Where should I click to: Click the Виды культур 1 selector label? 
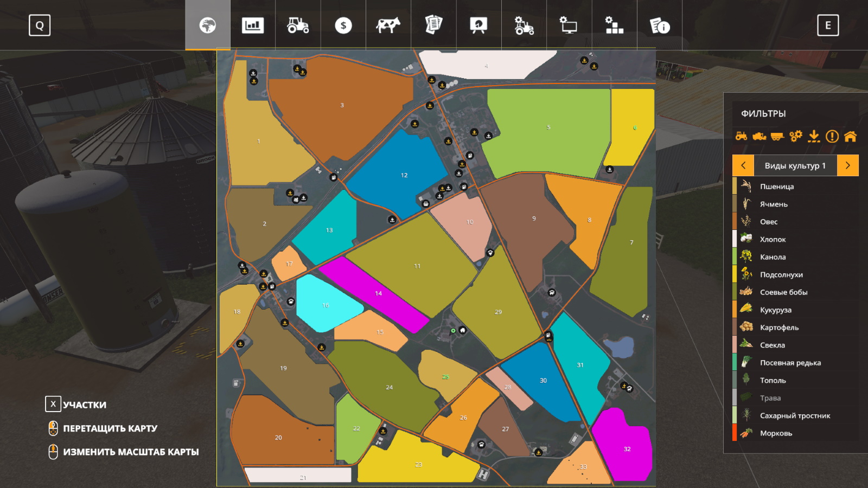coord(795,165)
